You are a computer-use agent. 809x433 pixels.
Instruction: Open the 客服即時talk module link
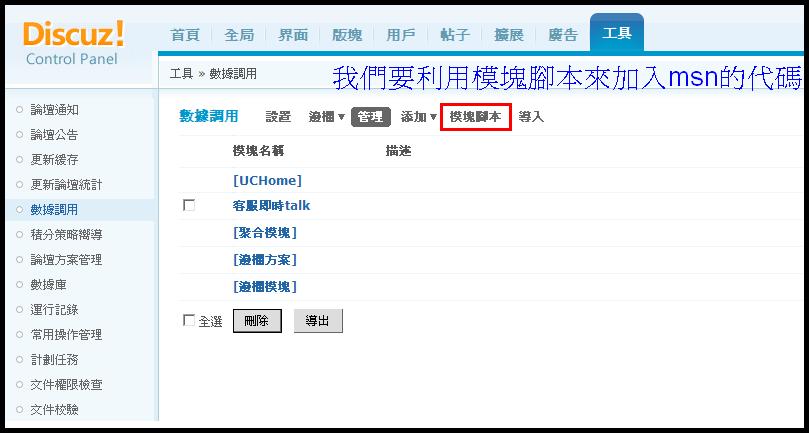pos(271,205)
